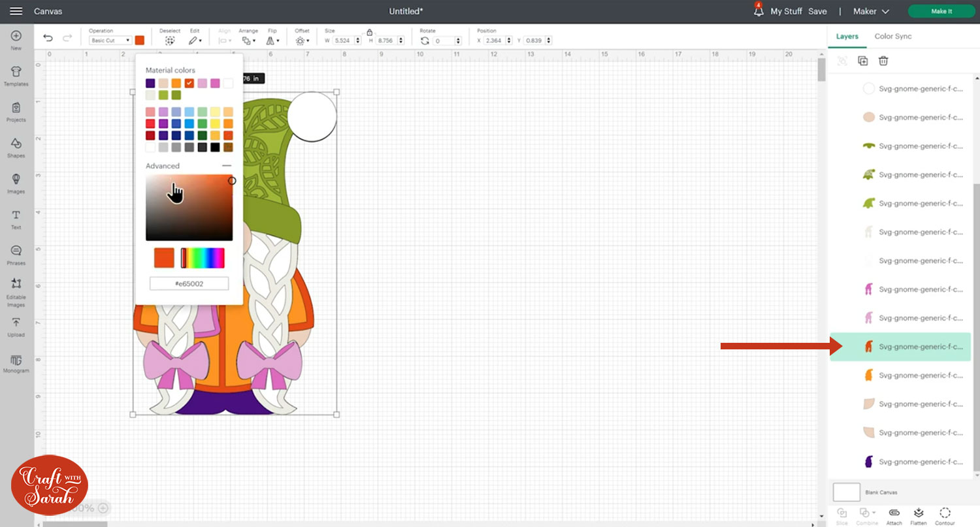Open the Maker machine dropdown
Screen dimensions: 980x527
(871, 11)
